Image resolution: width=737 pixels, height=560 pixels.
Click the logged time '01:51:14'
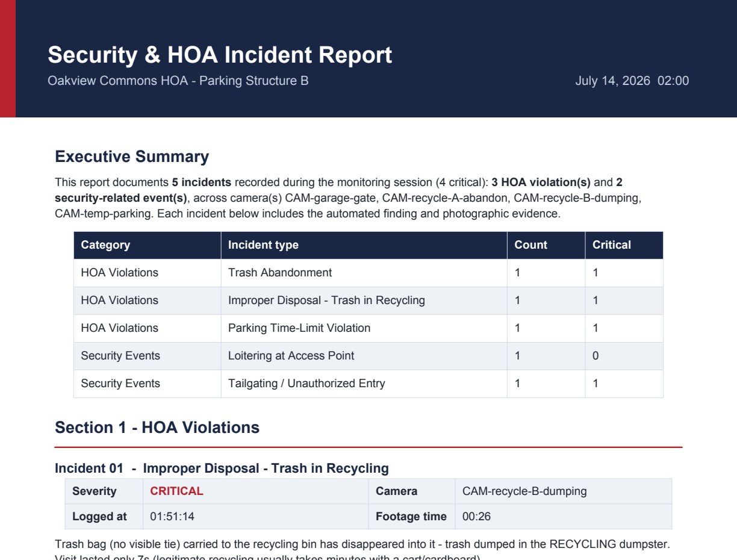tap(172, 517)
